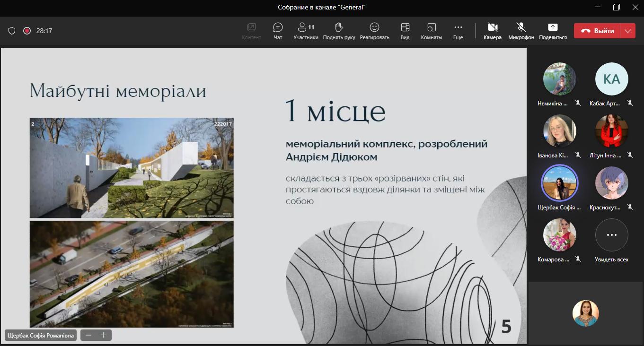Image resolution: width=644 pixels, height=346 pixels.
Task: Click the window title Собрание в канале General
Action: pyautogui.click(x=322, y=7)
